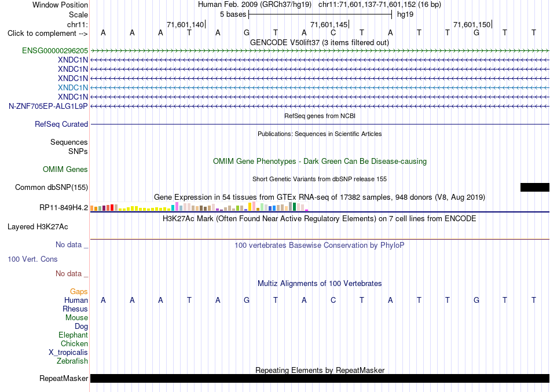Click the Dog species label
This screenshot has height=392, width=550.
click(x=82, y=327)
